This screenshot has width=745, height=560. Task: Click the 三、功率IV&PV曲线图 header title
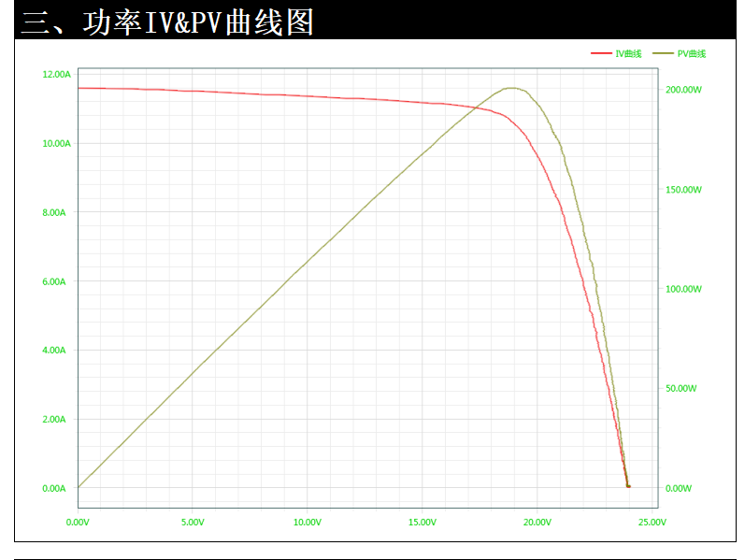[167, 22]
